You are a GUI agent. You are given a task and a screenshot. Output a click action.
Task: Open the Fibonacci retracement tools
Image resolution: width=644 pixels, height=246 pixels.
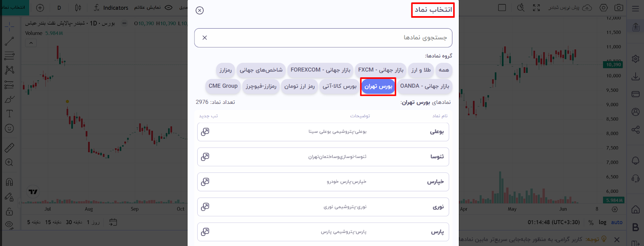click(9, 56)
